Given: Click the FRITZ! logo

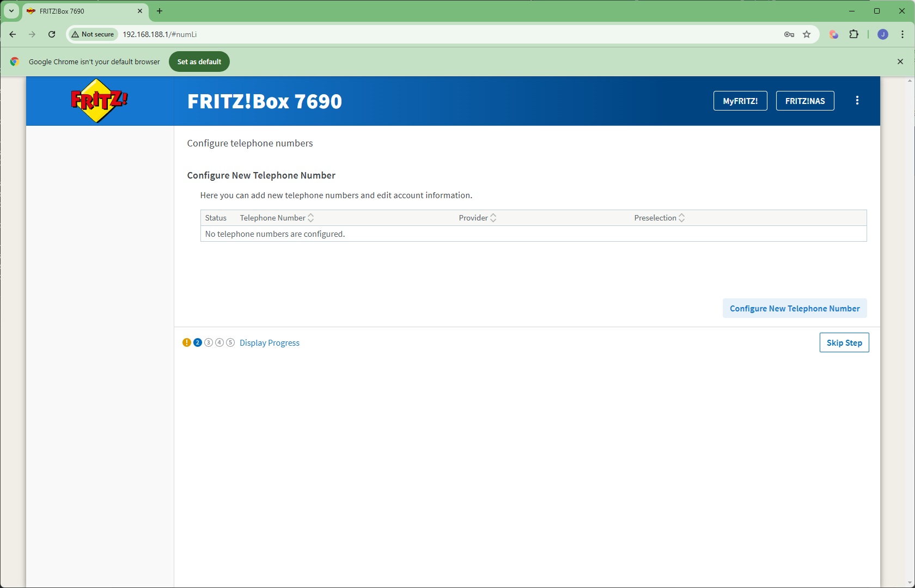Looking at the screenshot, I should [100, 101].
